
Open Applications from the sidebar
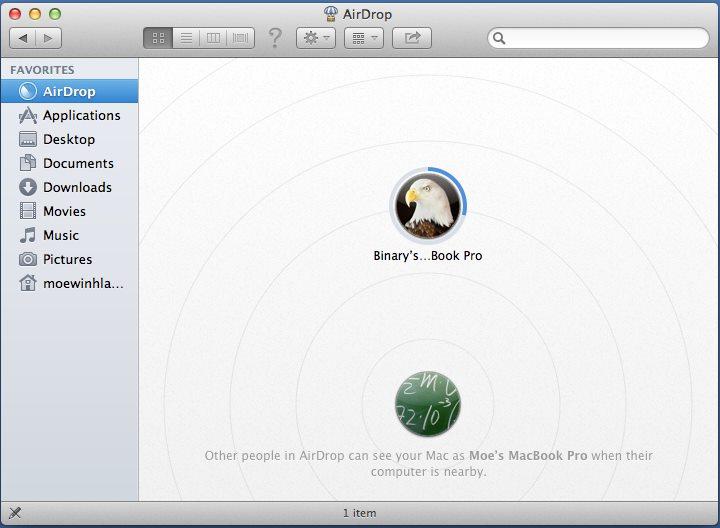[x=69, y=115]
